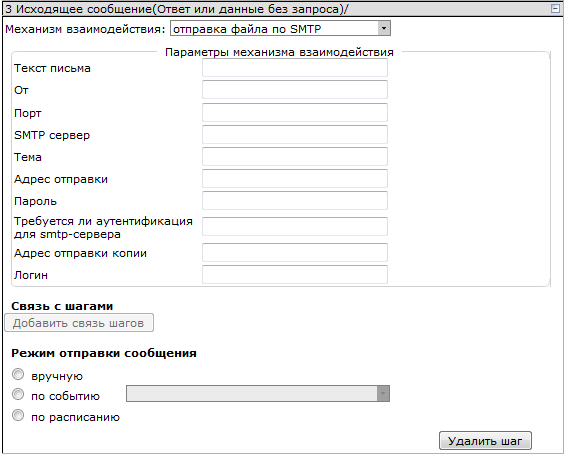The height and width of the screenshot is (457, 567).
Task: Click the Пароль input field
Action: [x=295, y=201]
